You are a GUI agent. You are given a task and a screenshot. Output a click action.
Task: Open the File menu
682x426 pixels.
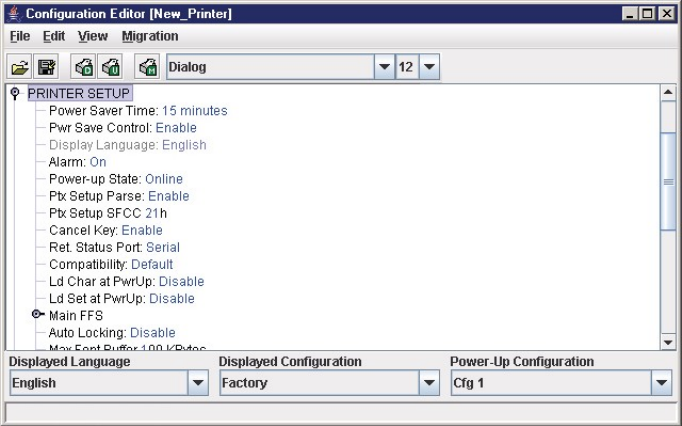point(20,36)
